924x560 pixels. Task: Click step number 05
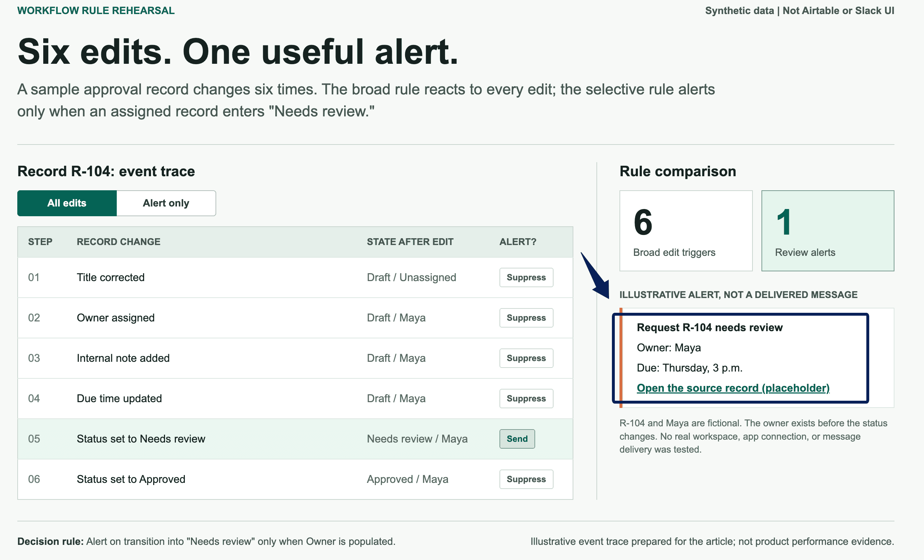[34, 439]
